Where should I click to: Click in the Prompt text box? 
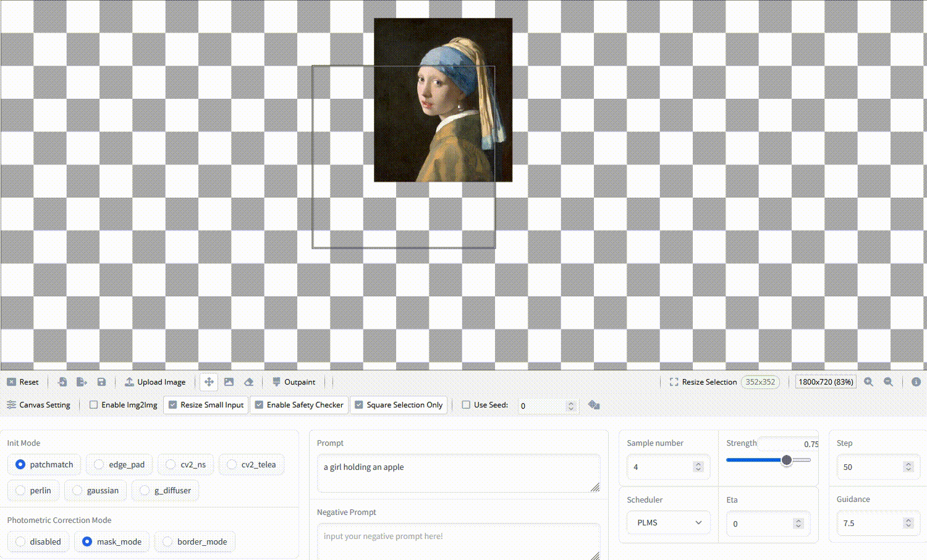[x=459, y=473]
